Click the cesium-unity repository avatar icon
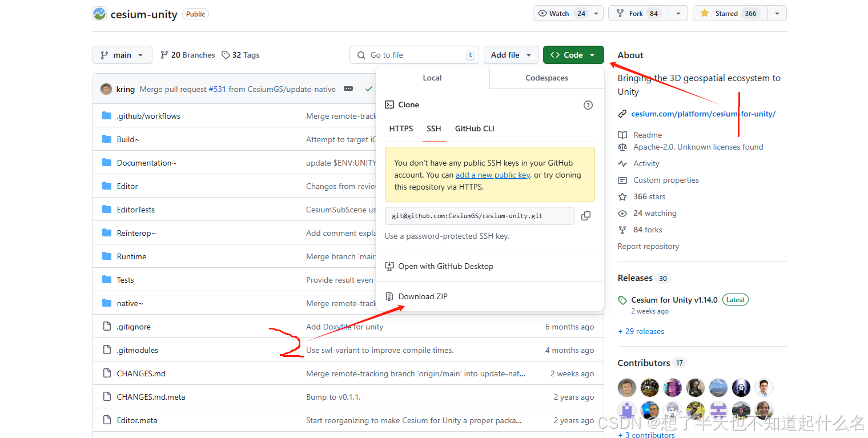The height and width of the screenshot is (438, 868). pos(99,14)
